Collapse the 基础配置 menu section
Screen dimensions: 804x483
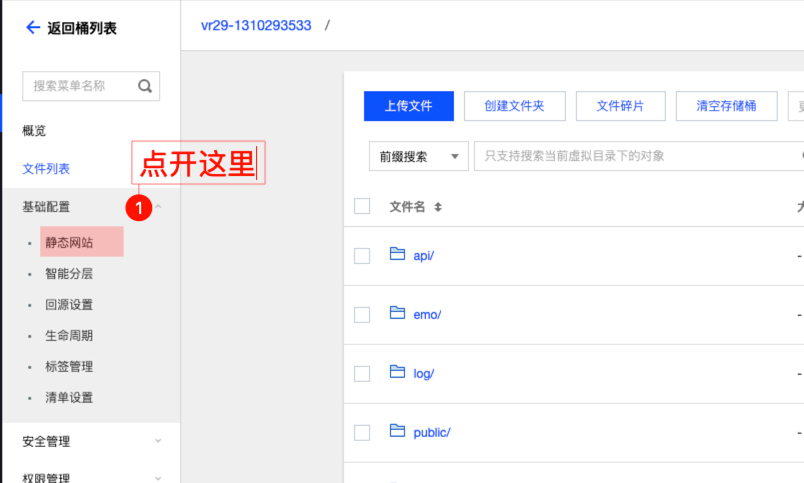tap(158, 207)
